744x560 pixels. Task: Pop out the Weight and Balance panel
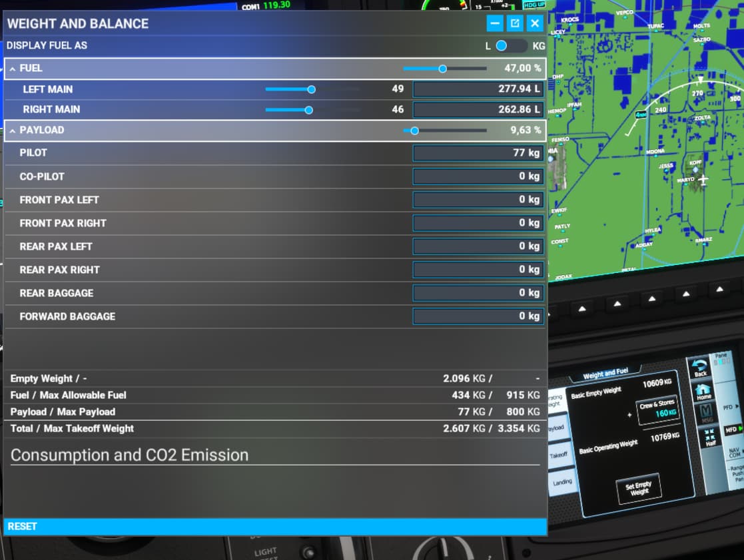click(515, 23)
